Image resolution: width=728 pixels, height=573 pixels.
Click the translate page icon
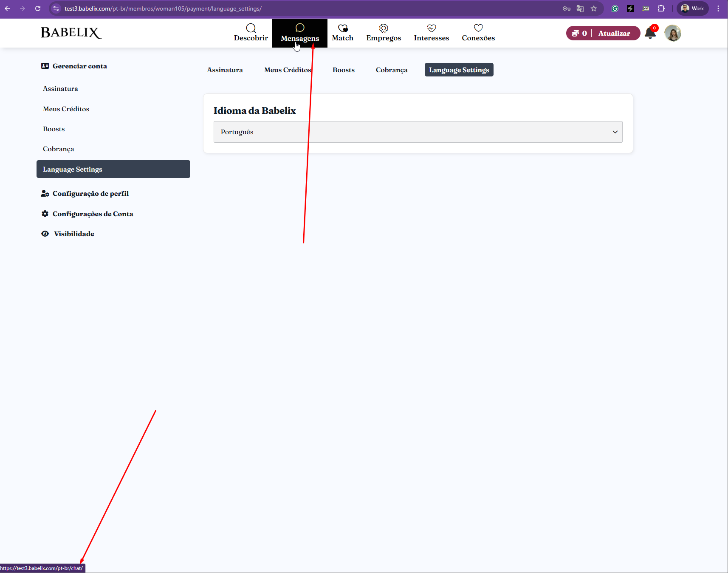pos(580,8)
